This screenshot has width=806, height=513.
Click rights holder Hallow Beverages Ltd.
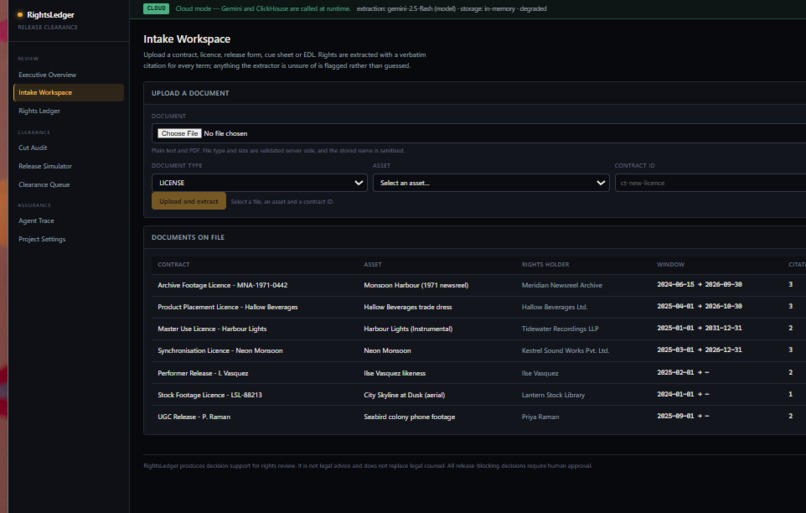555,307
